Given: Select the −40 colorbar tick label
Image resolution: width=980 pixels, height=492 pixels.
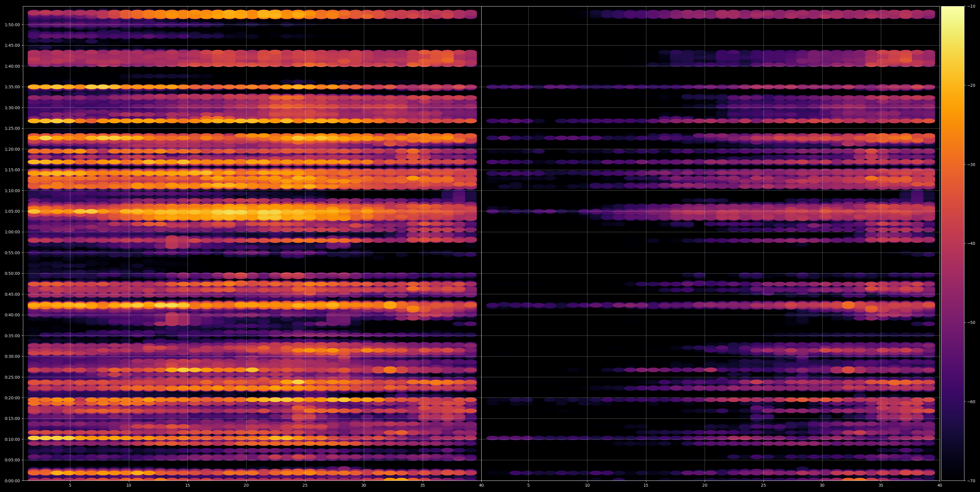Looking at the screenshot, I should (x=971, y=244).
